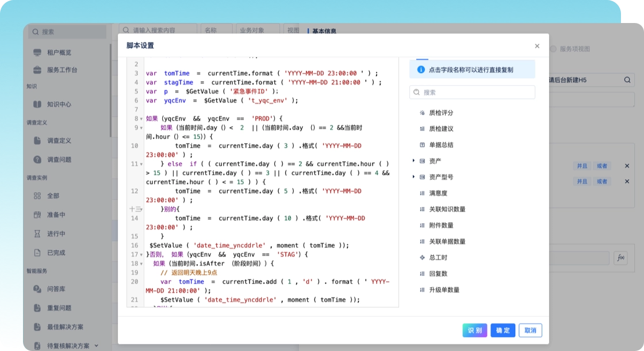
Task: Copy the 升级单数量 field name
Action: pos(444,290)
